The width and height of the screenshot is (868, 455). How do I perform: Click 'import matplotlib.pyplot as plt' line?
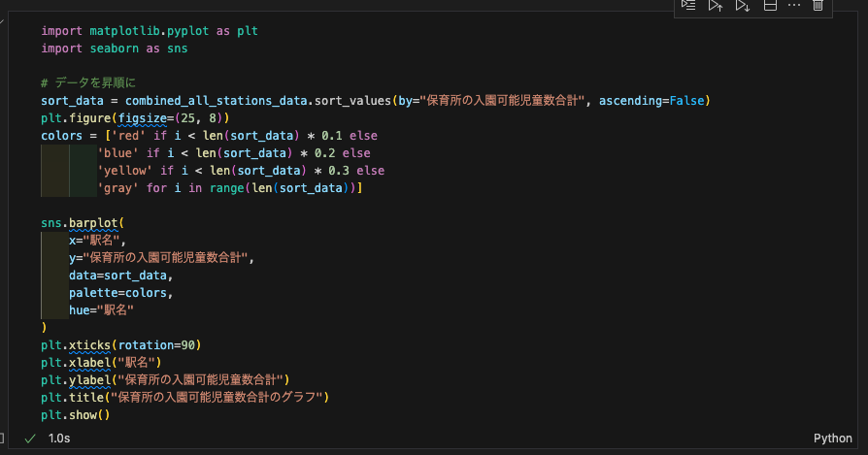150,31
